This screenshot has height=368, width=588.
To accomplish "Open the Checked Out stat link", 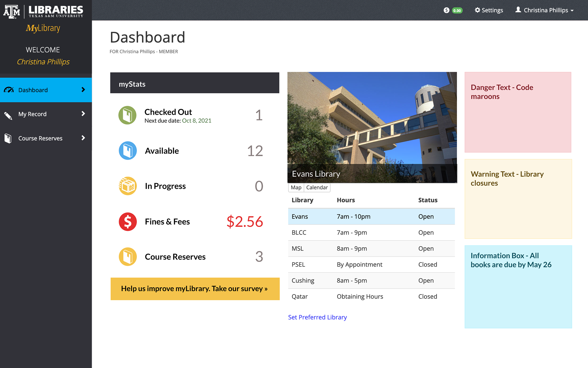I will pyautogui.click(x=168, y=112).
